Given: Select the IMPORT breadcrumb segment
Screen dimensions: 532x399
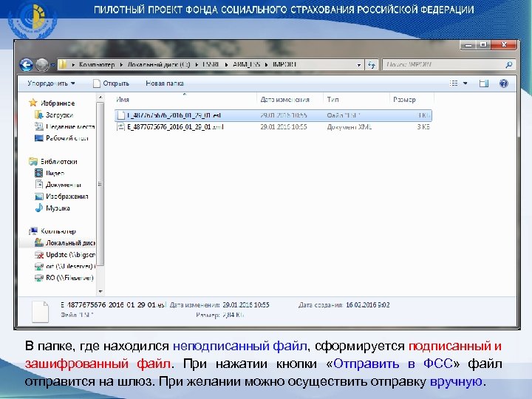Looking at the screenshot, I should click(285, 64).
